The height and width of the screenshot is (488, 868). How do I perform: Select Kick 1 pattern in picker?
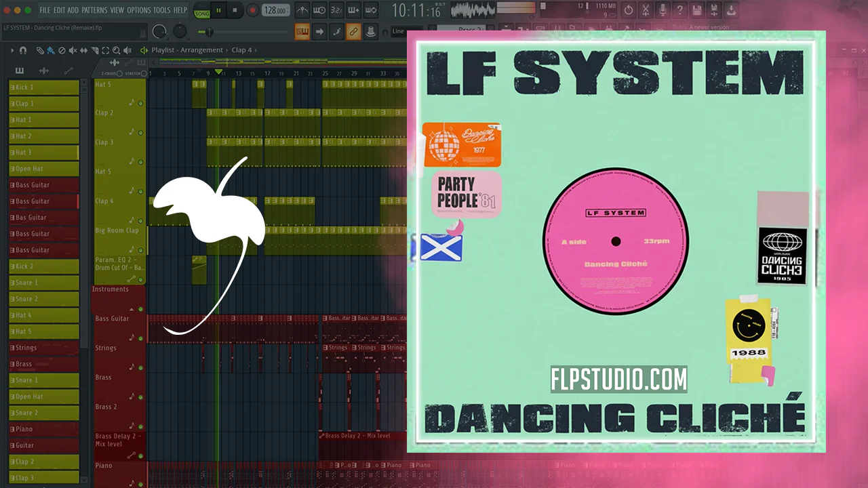coord(44,87)
